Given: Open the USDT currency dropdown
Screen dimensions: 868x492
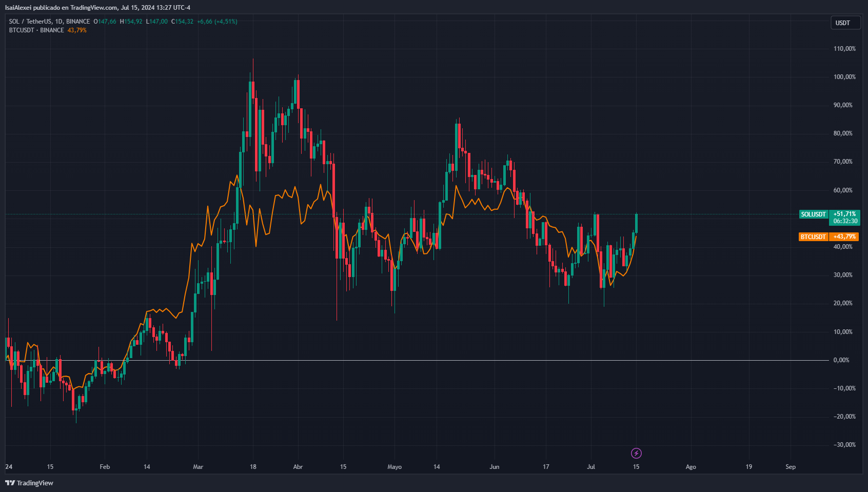Looking at the screenshot, I should click(x=845, y=23).
